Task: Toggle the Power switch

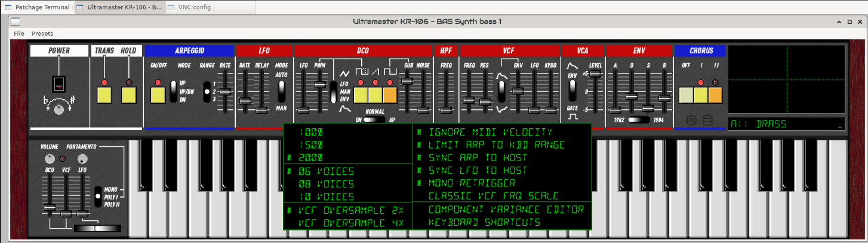Action: (58, 83)
